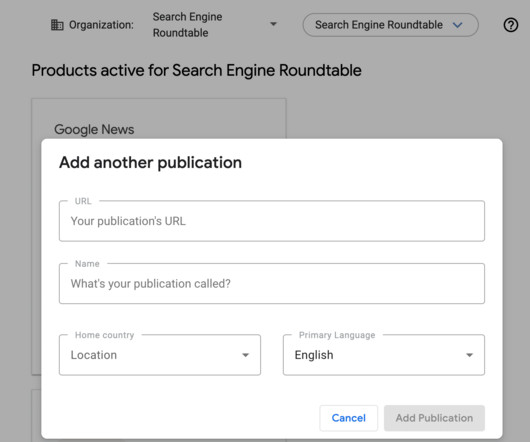Image resolution: width=530 pixels, height=442 pixels.
Task: Focus the publication Name input field
Action: 272,284
